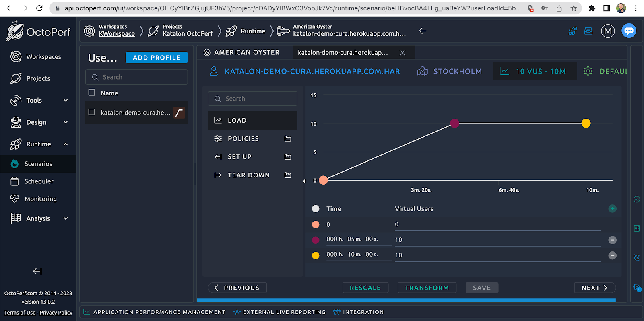This screenshot has width=644, height=321.
Task: Close the katalon-demo-cura tab
Action: click(402, 53)
